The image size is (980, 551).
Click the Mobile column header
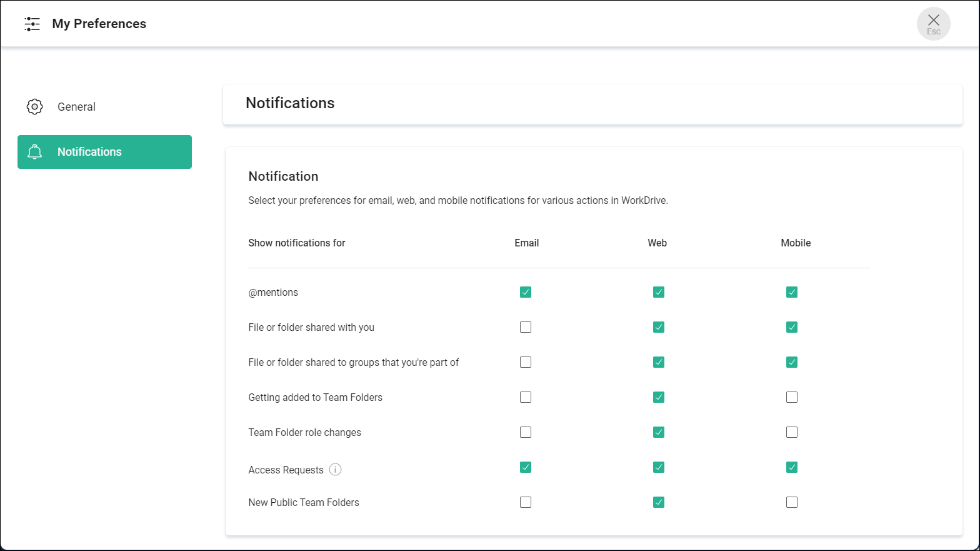point(796,243)
